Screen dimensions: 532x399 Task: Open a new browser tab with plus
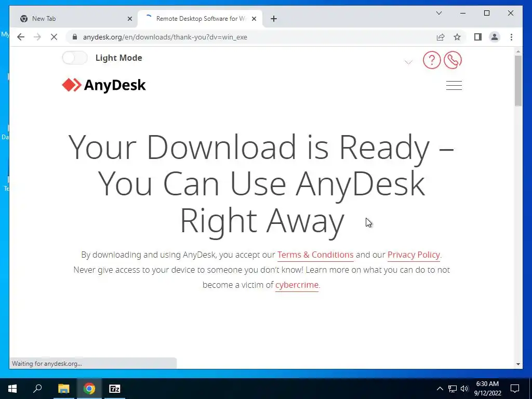(x=274, y=19)
